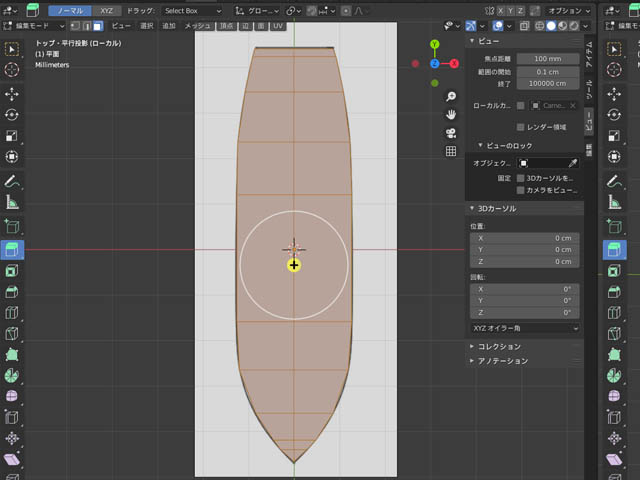
Task: Click the zoom magnifier viewport icon
Action: pos(451,97)
